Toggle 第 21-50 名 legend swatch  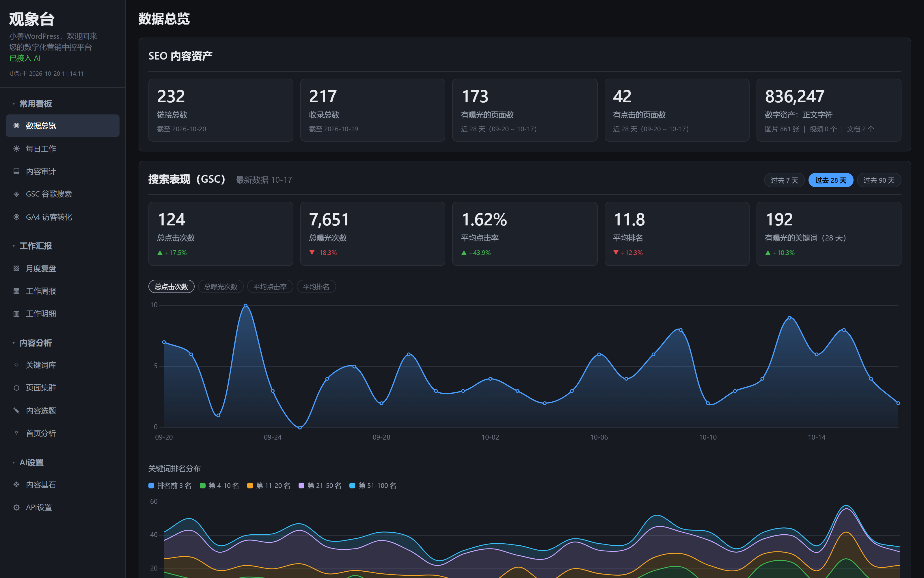click(x=301, y=486)
